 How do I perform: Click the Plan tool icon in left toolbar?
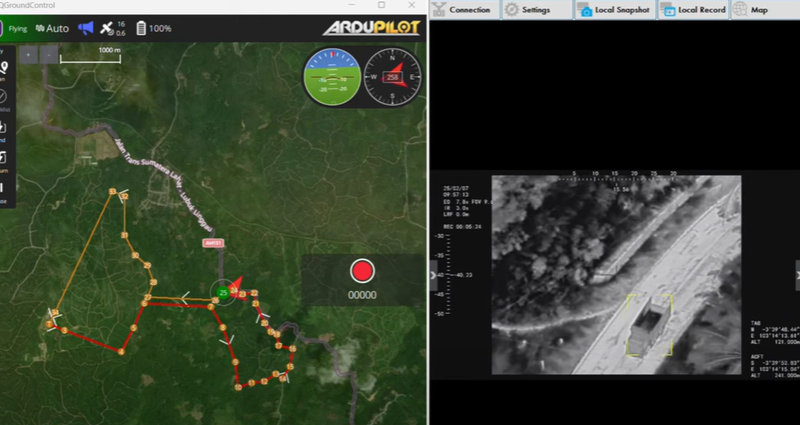4,68
